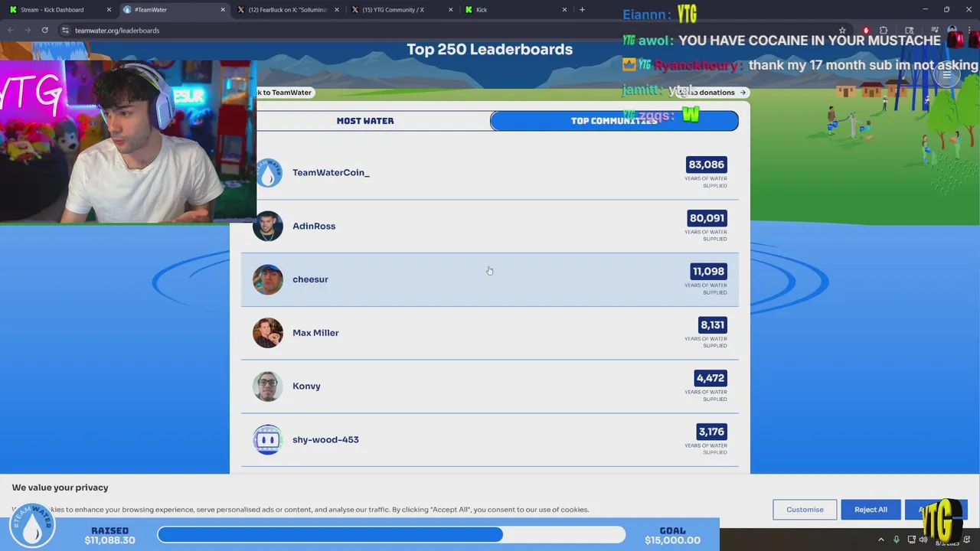Viewport: 980px width, 551px height.
Task: Click the 80,091 years value badge
Action: (x=706, y=218)
